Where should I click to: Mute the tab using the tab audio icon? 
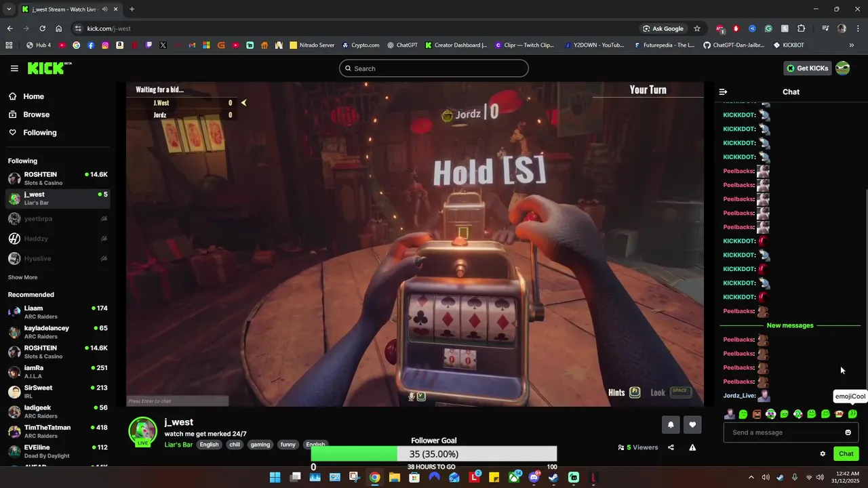click(104, 9)
